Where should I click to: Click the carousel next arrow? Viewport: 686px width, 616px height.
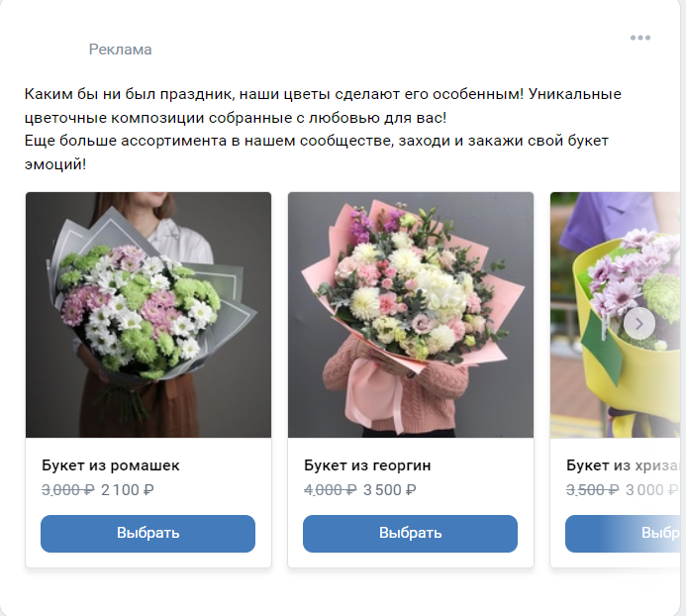639,323
